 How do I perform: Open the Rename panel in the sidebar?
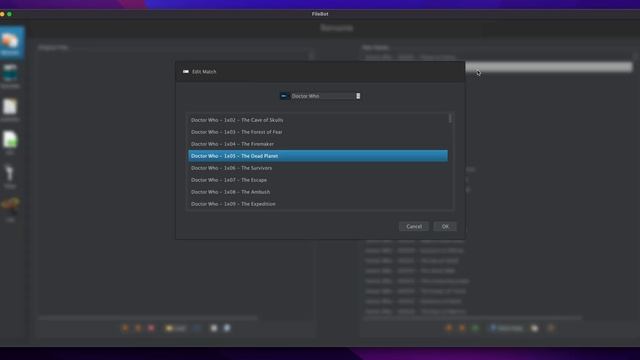coord(11,43)
